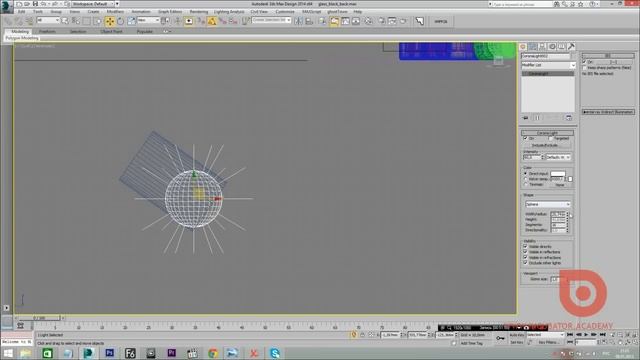
Task: Open the Customize menu
Action: coord(285,12)
